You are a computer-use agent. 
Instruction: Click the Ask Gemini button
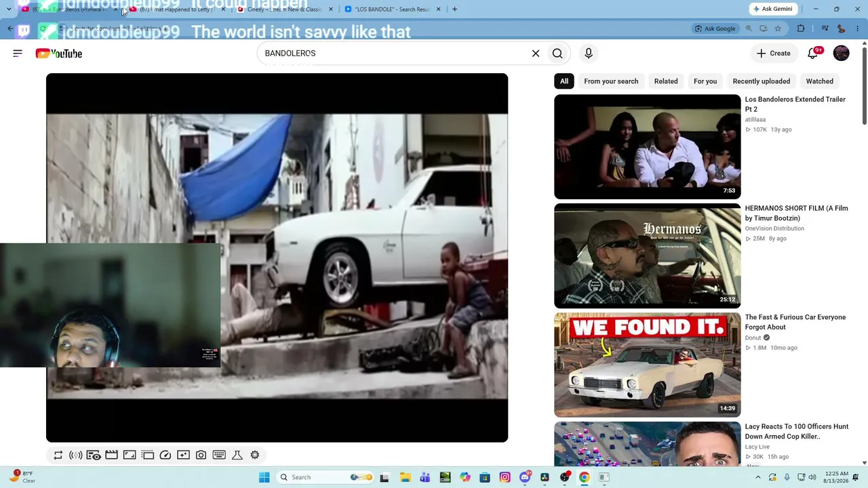tap(772, 9)
